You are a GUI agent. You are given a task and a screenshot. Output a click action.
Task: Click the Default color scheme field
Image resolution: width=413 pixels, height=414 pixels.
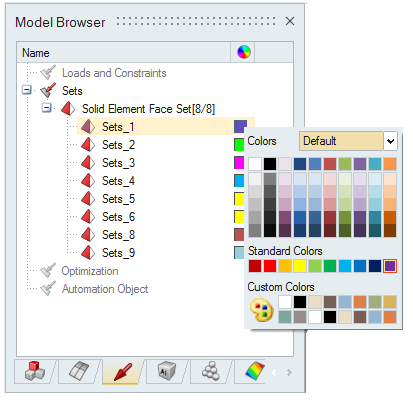click(x=341, y=141)
